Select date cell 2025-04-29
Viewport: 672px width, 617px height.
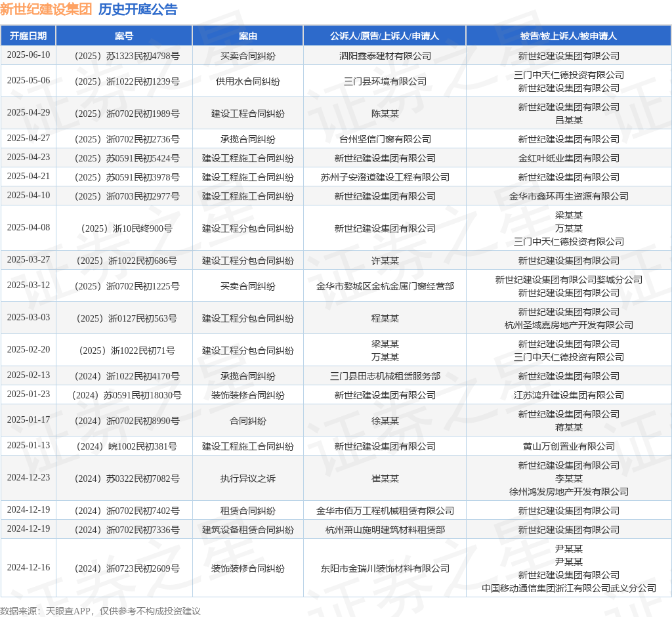28,113
